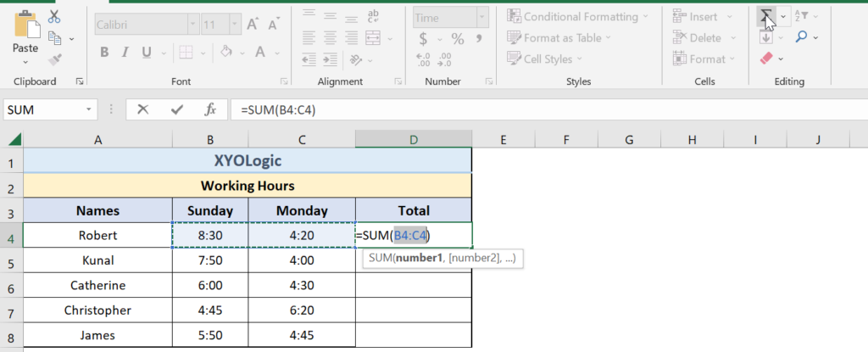Select cell B5 containing 7:50

click(x=209, y=260)
